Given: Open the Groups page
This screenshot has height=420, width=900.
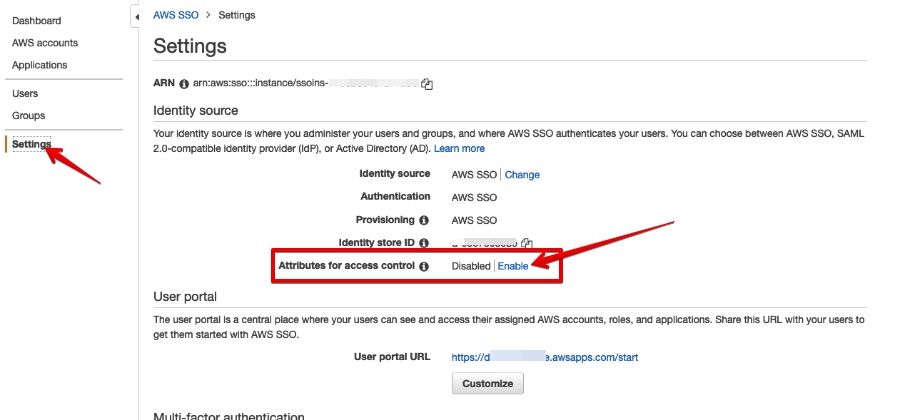Looking at the screenshot, I should 28,116.
